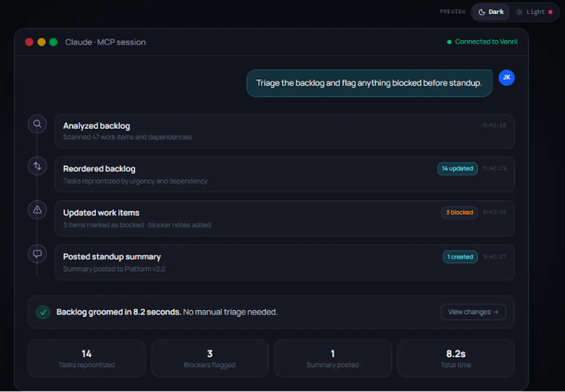The height and width of the screenshot is (392, 565).
Task: Click the Connected to Venril status
Action: click(482, 42)
